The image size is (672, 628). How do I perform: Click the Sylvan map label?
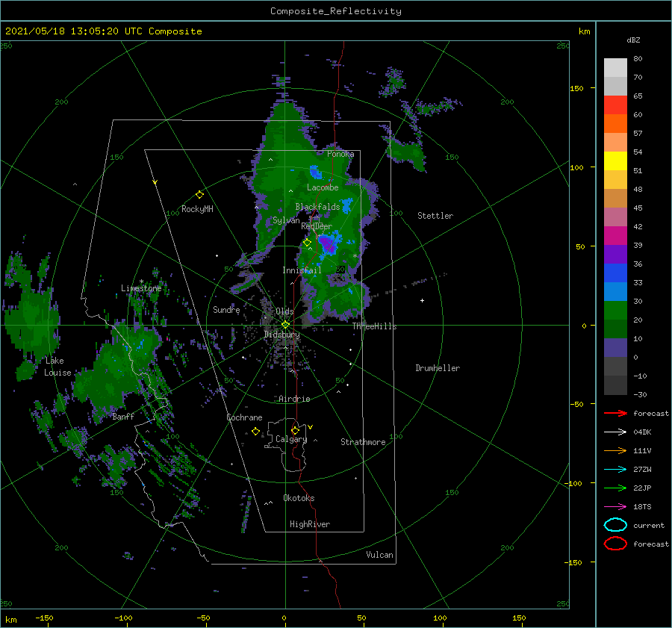286,220
